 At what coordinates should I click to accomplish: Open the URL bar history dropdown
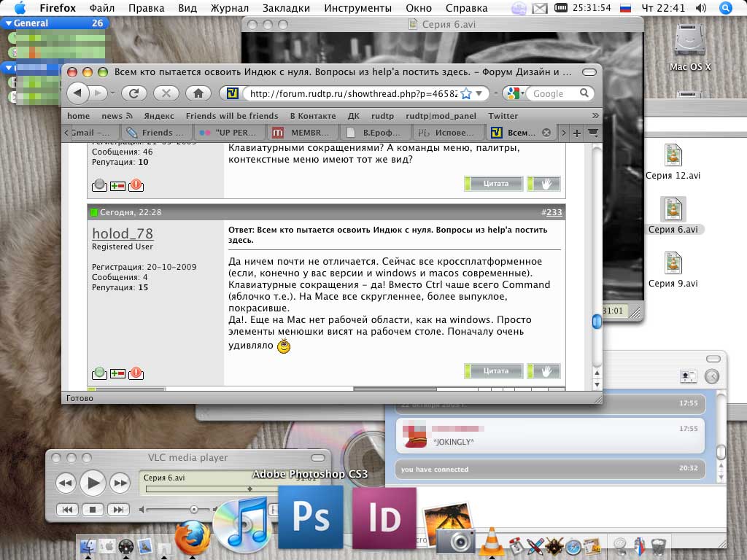[x=479, y=93]
